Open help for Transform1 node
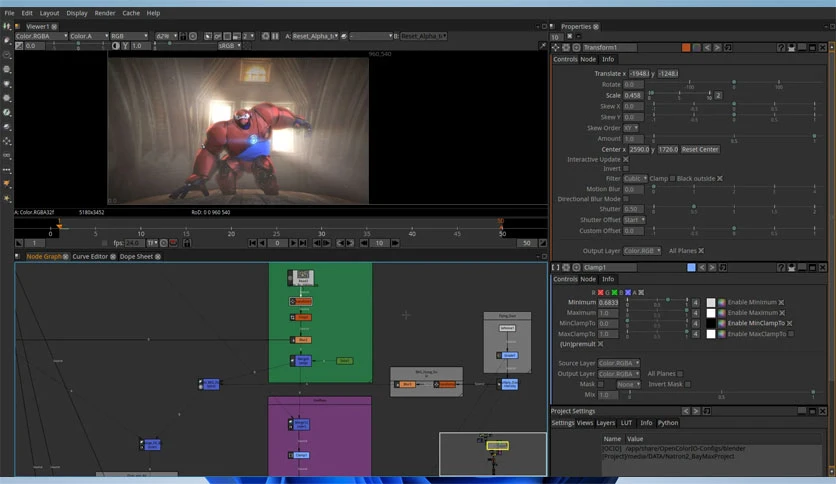The image size is (836, 484). (x=781, y=47)
